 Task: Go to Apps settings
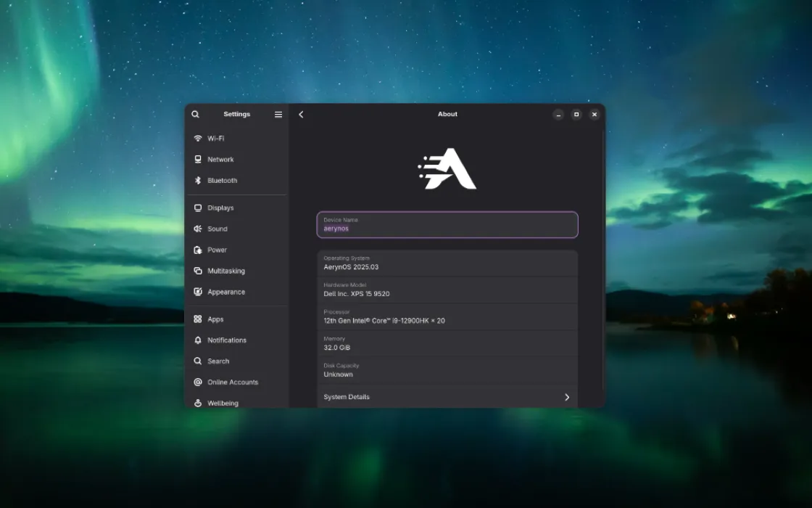[236, 319]
